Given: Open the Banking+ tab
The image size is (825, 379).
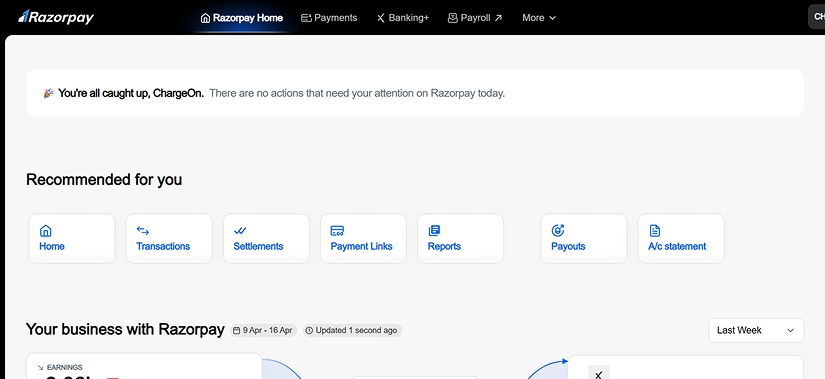Looking at the screenshot, I should (x=403, y=18).
